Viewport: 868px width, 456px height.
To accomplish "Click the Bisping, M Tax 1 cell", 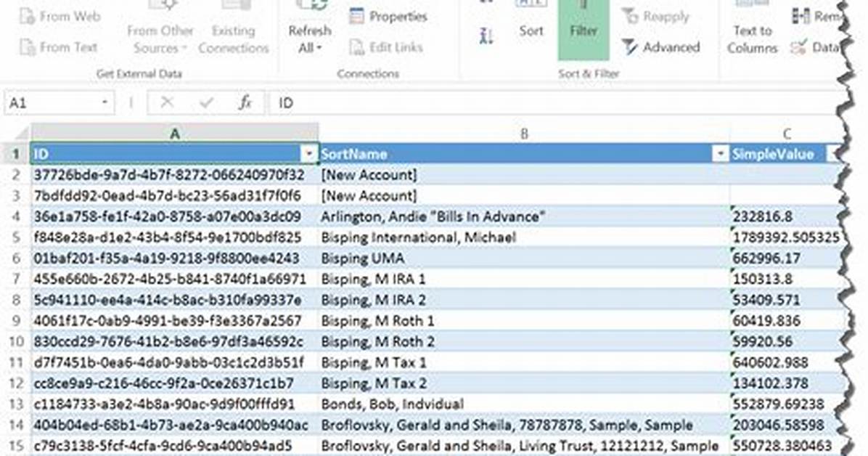I will click(x=524, y=362).
